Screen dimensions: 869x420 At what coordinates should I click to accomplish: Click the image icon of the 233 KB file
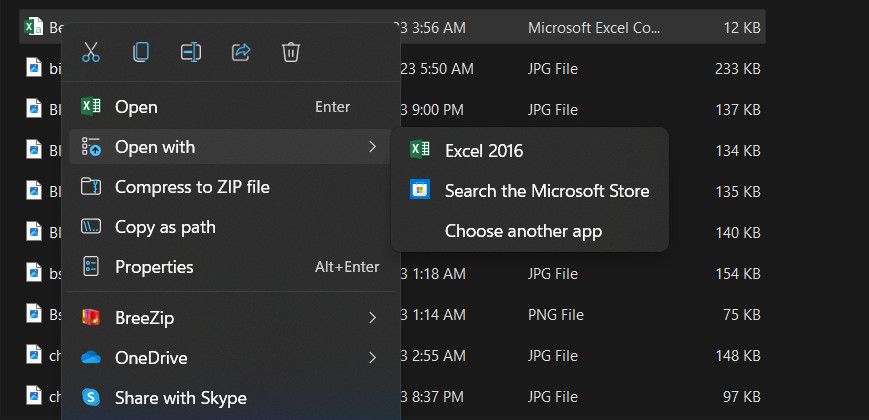34,67
